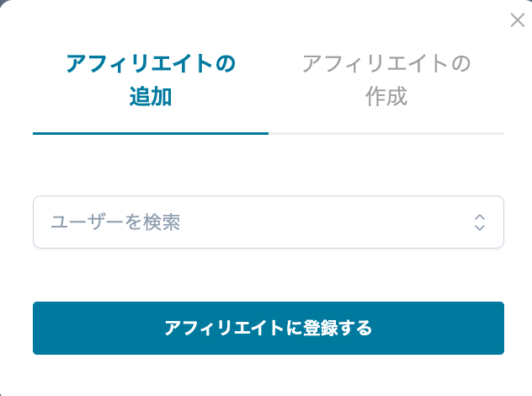Open the affiliate creation tab
This screenshot has height=396, width=532.
pos(386,80)
